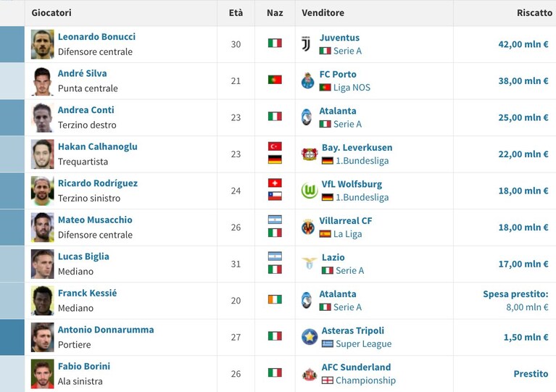Click Portugal flag next to André Silva
556x392 pixels.
(275, 80)
